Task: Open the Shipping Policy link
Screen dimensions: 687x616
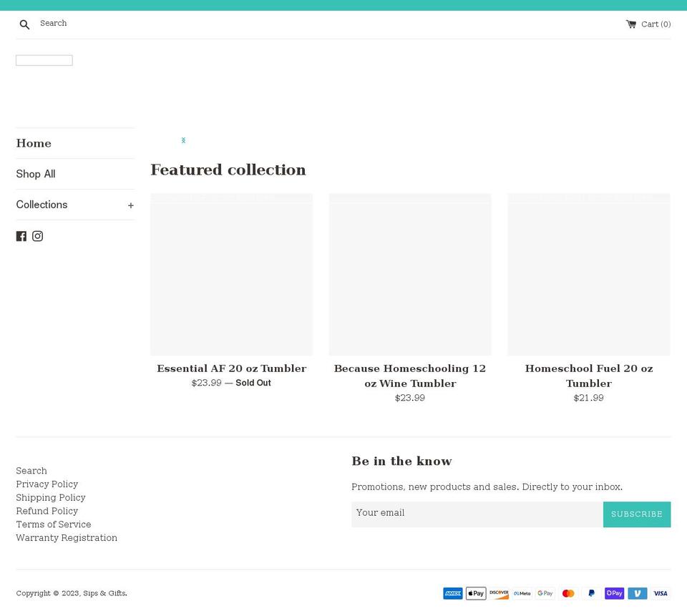Action: click(x=51, y=498)
